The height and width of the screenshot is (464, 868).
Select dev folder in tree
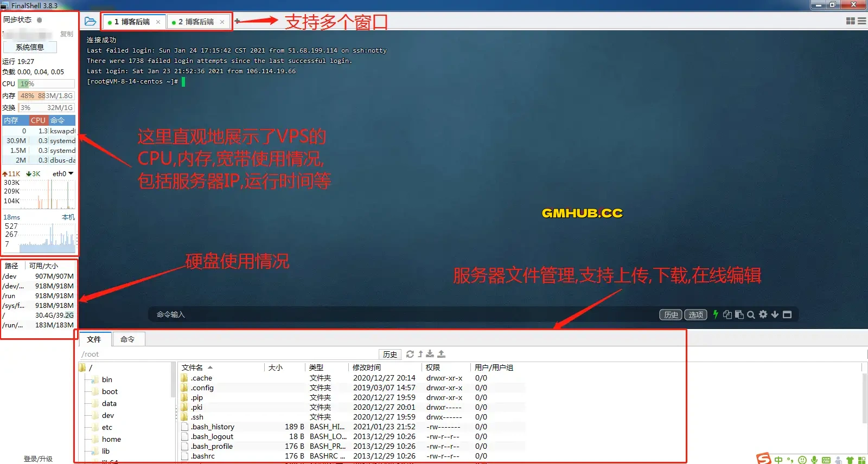pos(103,415)
